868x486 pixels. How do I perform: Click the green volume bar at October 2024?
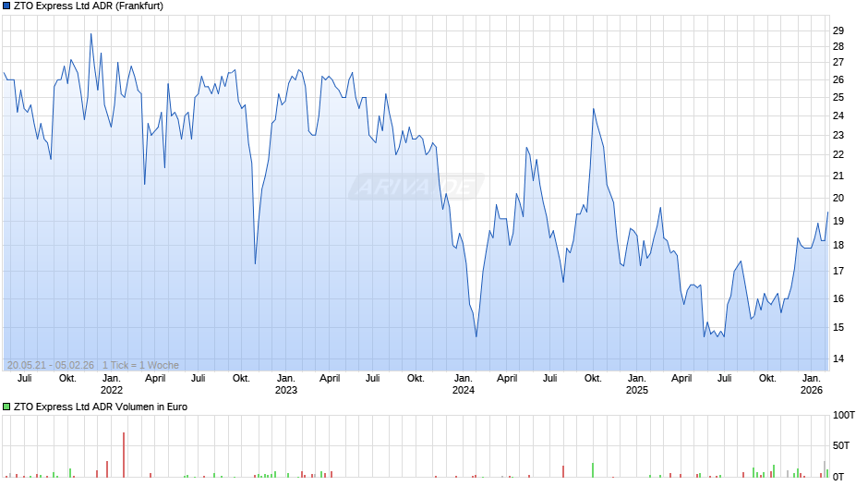pos(593,470)
